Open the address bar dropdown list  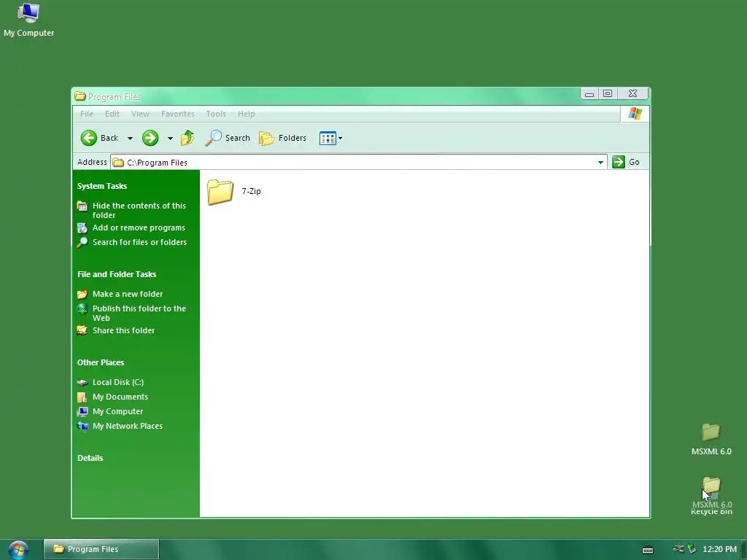[600, 163]
